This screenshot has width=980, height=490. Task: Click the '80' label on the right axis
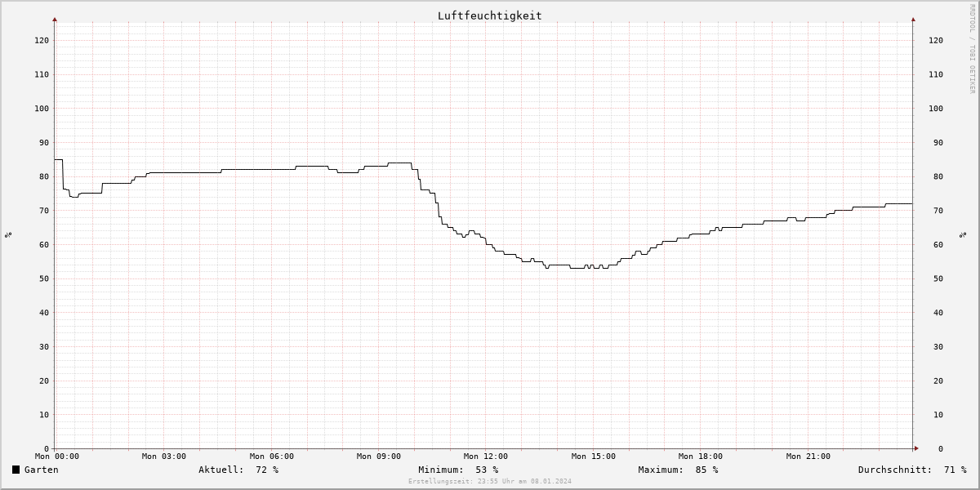pos(938,176)
